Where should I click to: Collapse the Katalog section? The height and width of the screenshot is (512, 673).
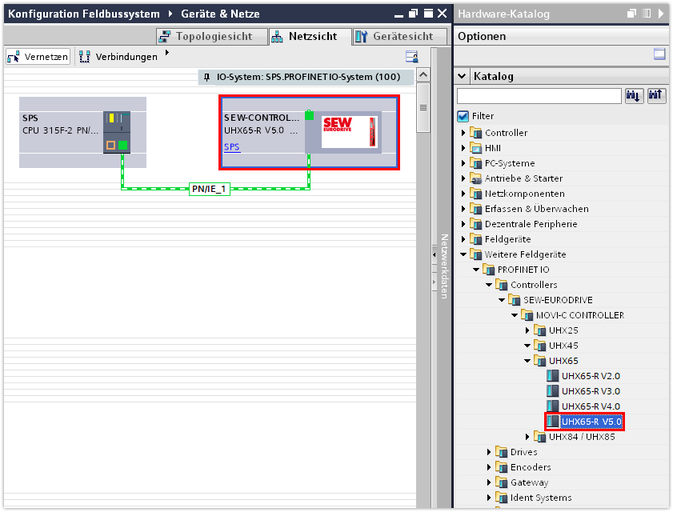pyautogui.click(x=462, y=76)
